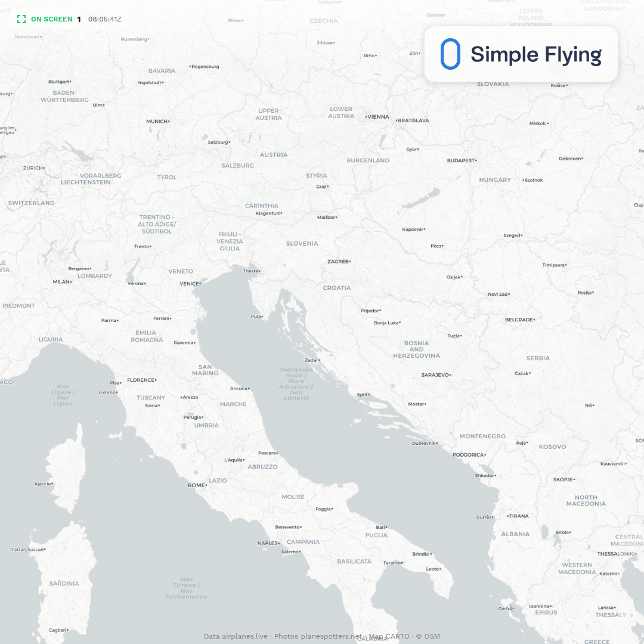Click the green on-screen frame icon
The image size is (644, 644).
pyautogui.click(x=21, y=19)
